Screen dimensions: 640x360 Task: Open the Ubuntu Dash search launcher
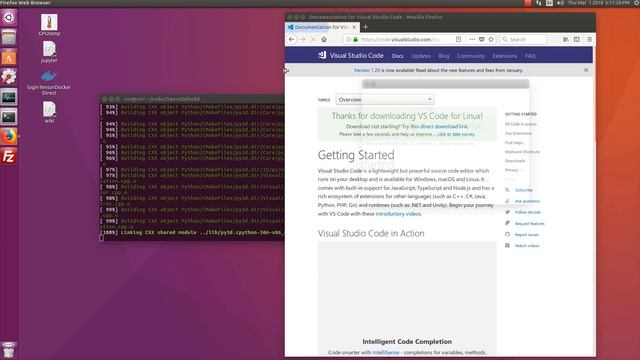9,18
